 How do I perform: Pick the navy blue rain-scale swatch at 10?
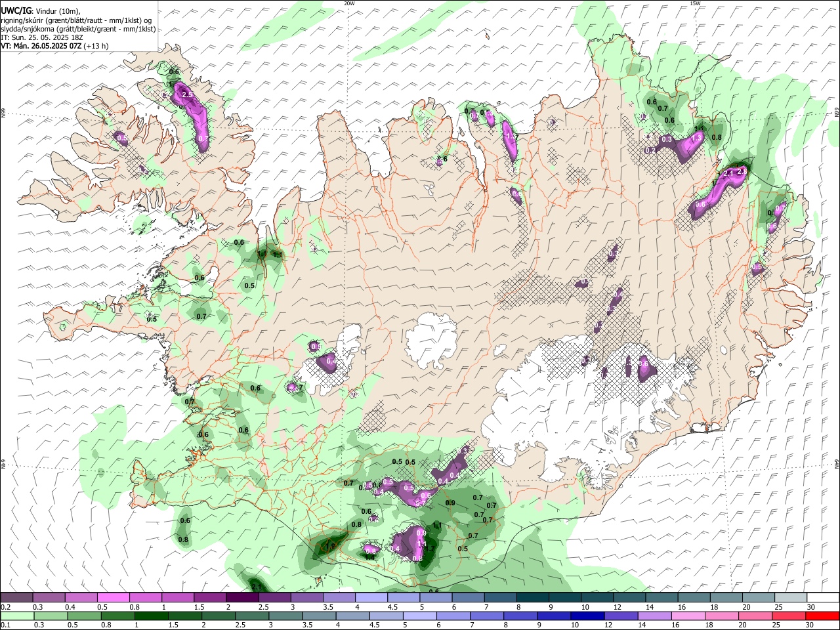586,616
